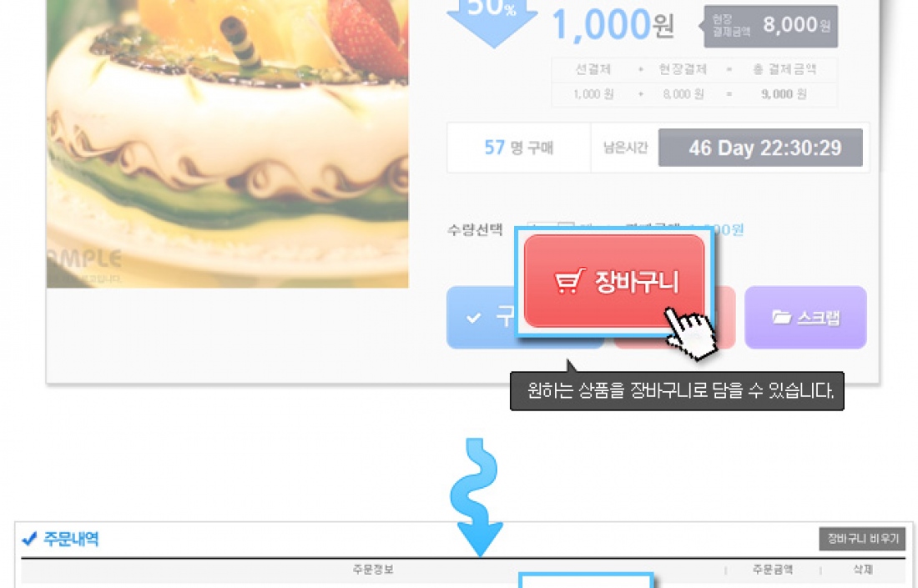
Task: Click the 46 Day 22:30:29 countdown timer
Action: coord(760,148)
